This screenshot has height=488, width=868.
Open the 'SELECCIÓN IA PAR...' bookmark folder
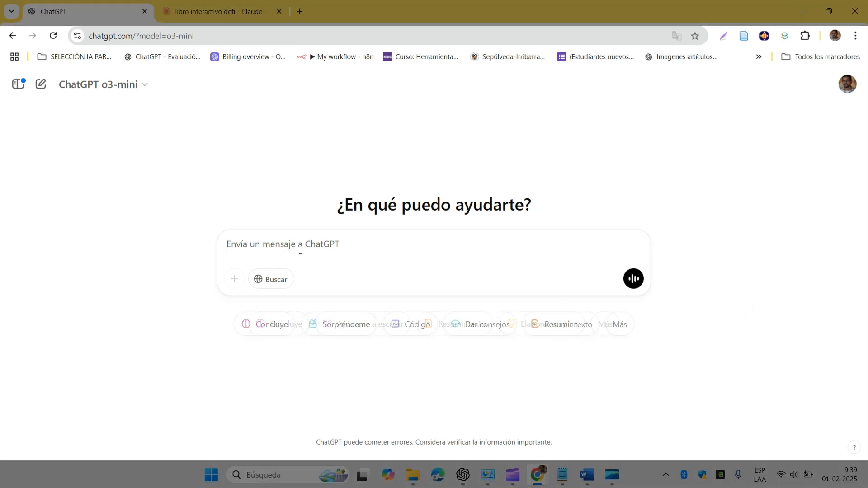(75, 57)
